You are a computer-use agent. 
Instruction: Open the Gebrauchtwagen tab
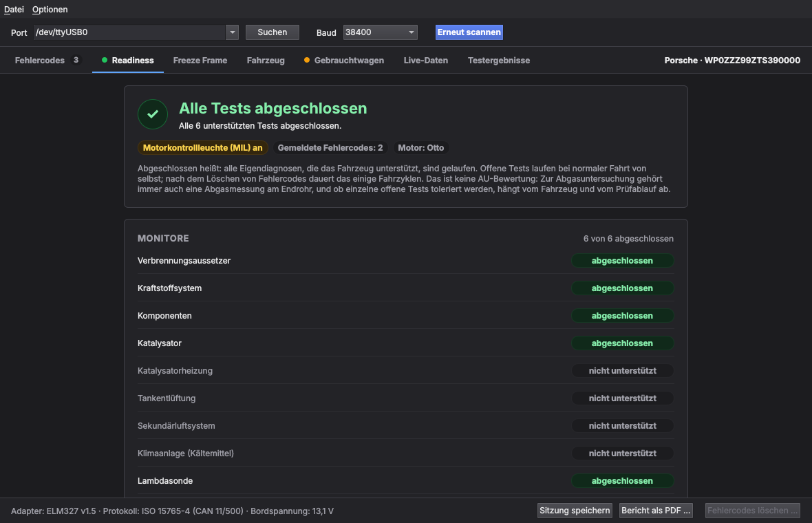344,60
